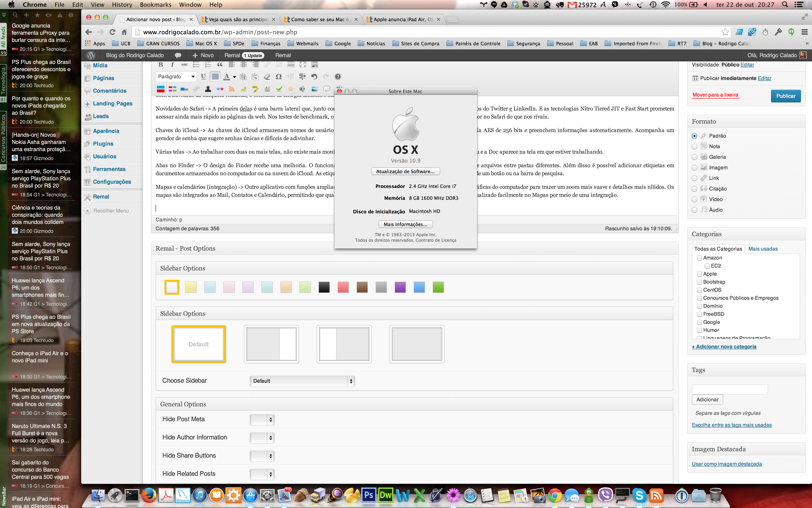
Task: Open the Hide Share Buttons dropdown
Action: tap(262, 456)
